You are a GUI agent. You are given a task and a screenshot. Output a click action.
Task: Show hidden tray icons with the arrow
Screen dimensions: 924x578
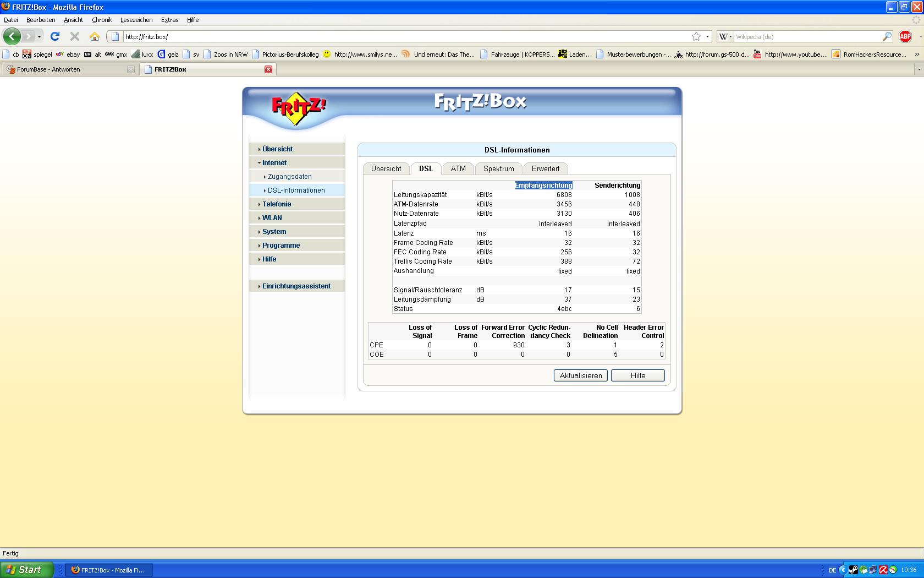point(843,570)
